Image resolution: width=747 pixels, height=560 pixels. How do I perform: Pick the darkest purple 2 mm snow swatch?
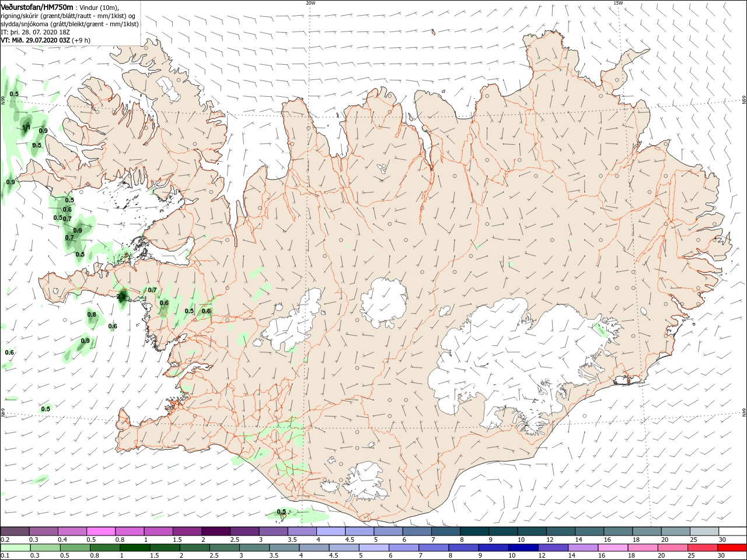coord(215,531)
